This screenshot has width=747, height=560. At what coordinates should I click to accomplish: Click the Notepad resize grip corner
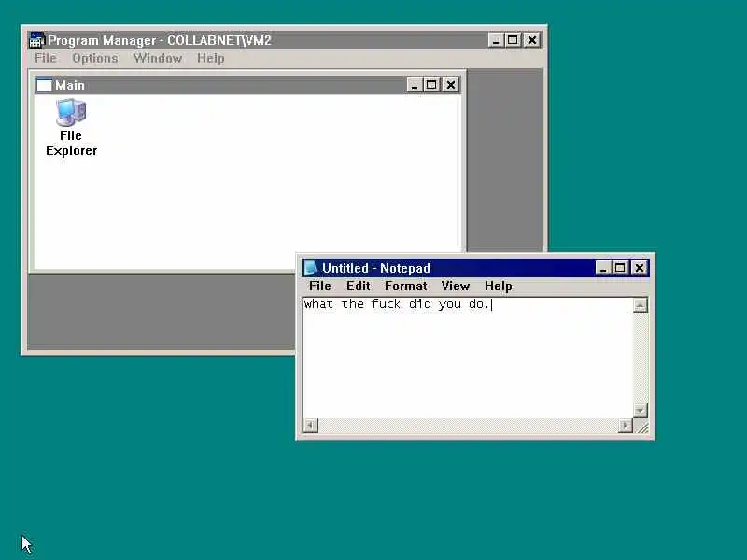pos(641,426)
